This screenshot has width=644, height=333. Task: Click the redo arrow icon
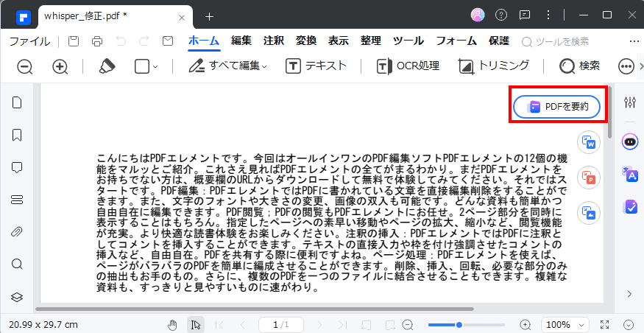[x=144, y=41]
